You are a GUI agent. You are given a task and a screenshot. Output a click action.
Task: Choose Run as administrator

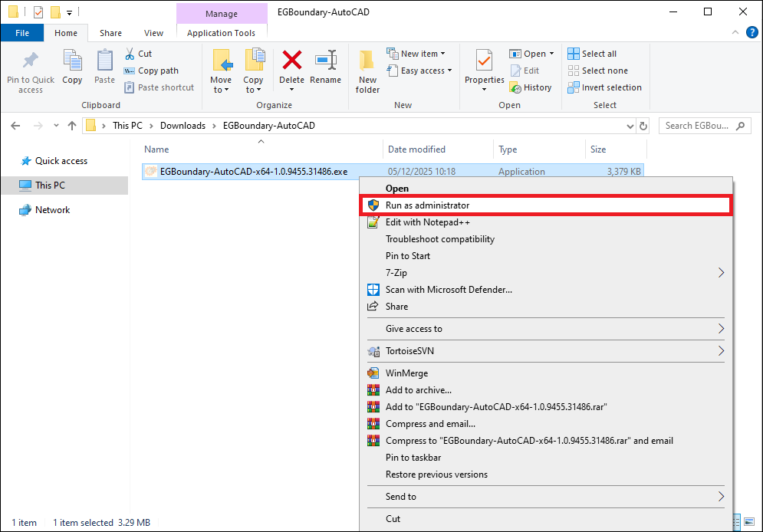pyautogui.click(x=545, y=205)
